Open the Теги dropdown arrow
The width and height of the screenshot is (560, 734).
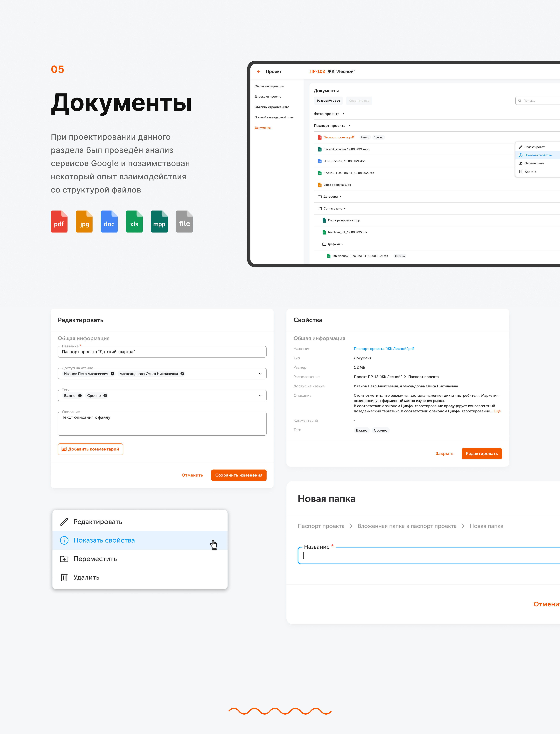pyautogui.click(x=260, y=395)
